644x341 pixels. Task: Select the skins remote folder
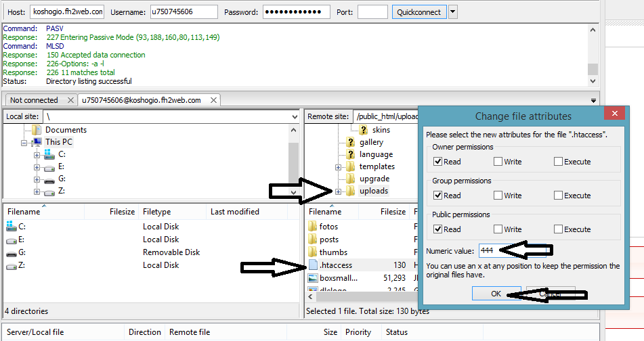pos(381,130)
